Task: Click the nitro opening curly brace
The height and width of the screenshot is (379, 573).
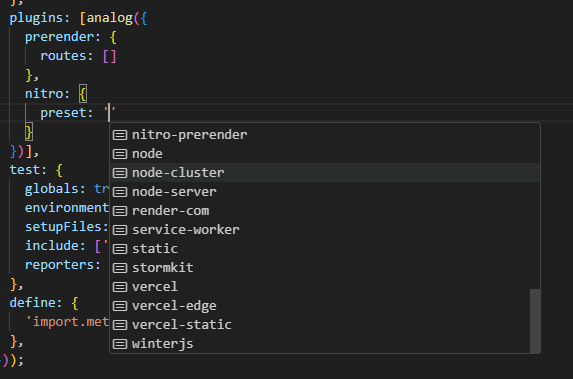Action: (83, 94)
